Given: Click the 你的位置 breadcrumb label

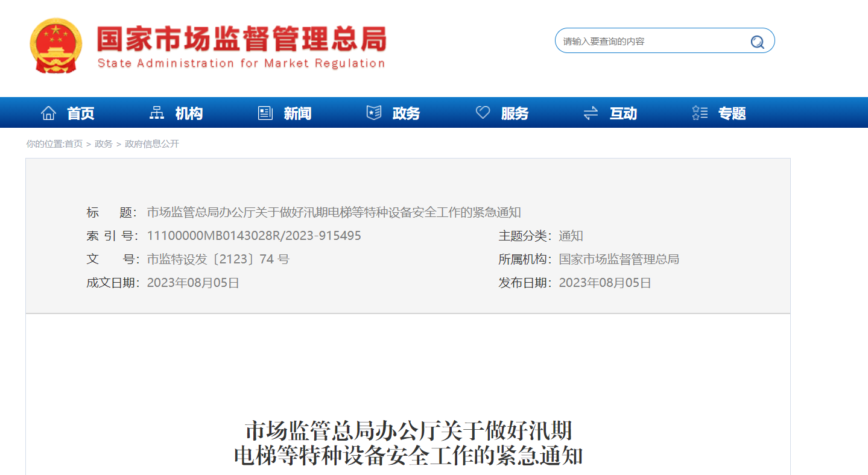Looking at the screenshot, I should coord(45,144).
